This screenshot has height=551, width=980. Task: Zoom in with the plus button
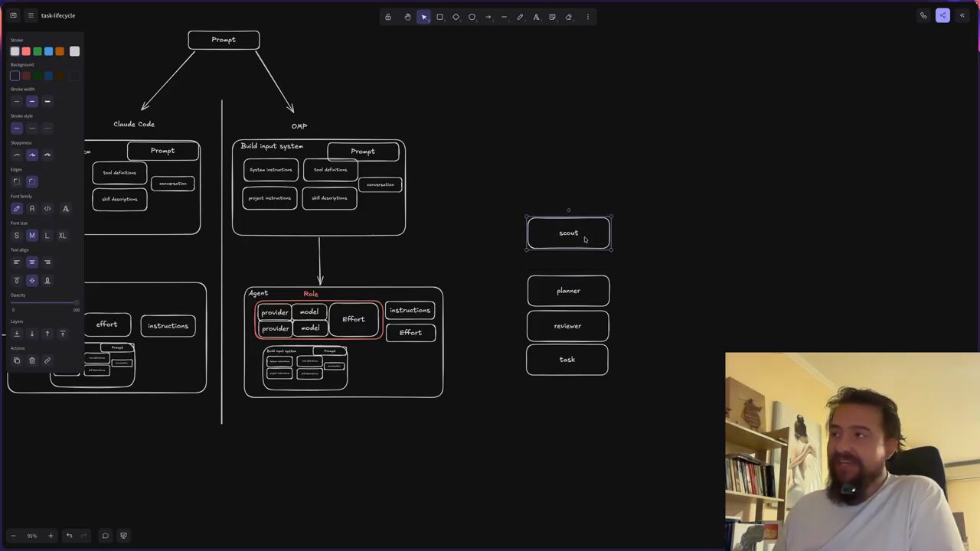(x=51, y=536)
